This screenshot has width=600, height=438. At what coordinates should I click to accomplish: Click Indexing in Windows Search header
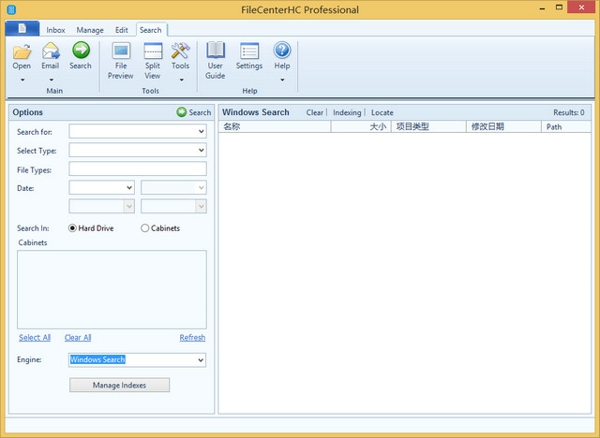tap(347, 113)
